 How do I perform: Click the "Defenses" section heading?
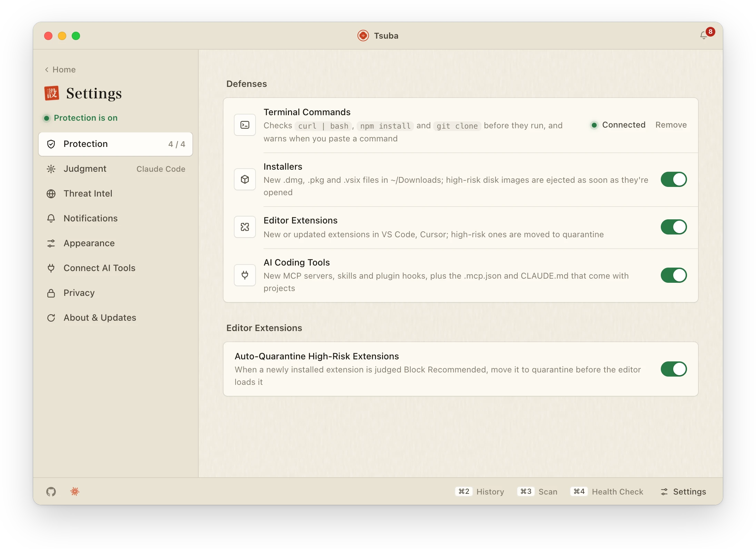[x=247, y=84]
